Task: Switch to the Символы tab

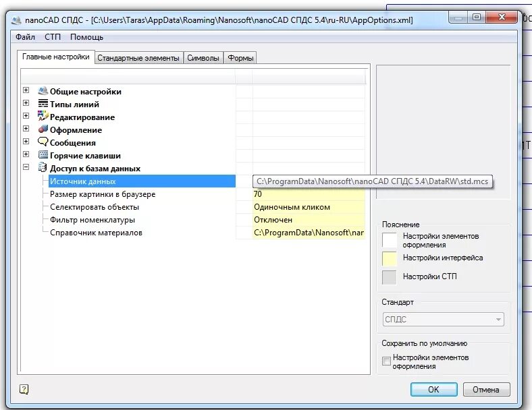Action: pos(203,58)
